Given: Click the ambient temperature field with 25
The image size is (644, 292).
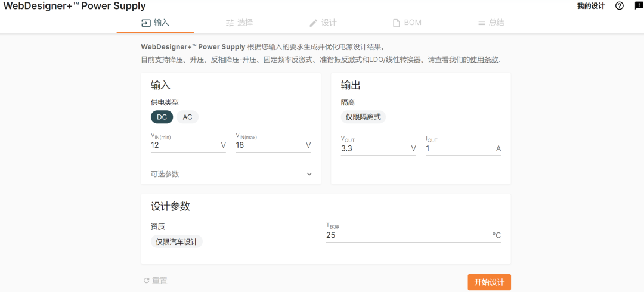Looking at the screenshot, I should click(414, 235).
